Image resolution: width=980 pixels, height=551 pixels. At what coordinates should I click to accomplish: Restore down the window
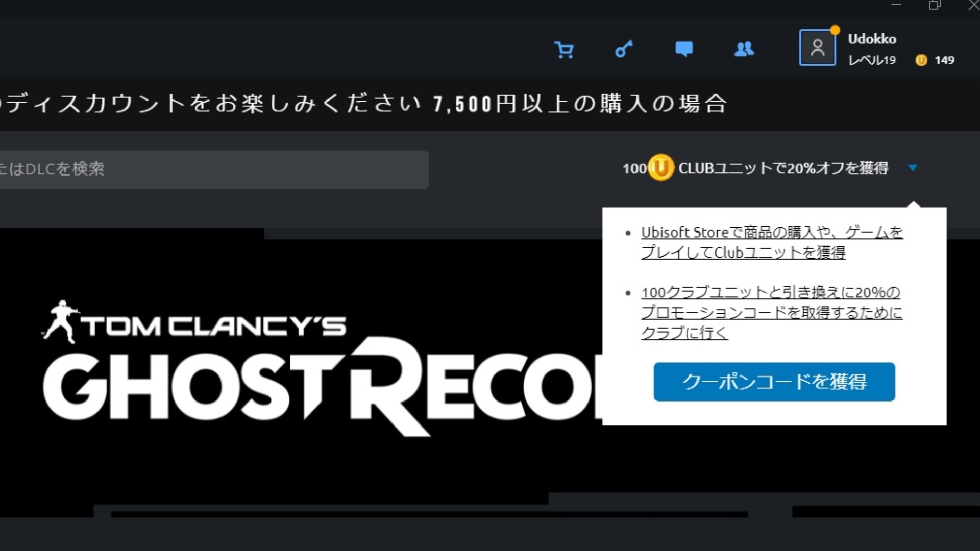click(x=935, y=5)
